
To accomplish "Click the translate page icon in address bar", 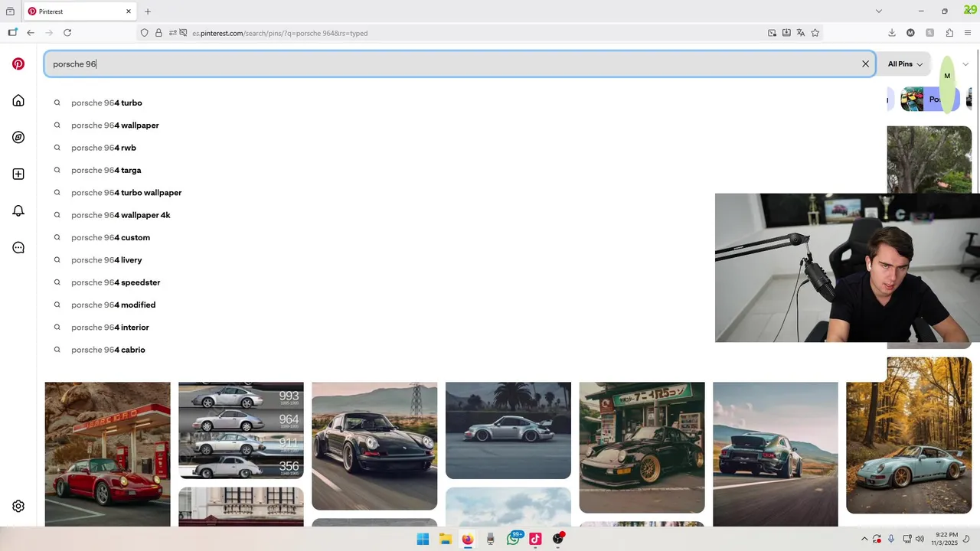I will coord(801,33).
